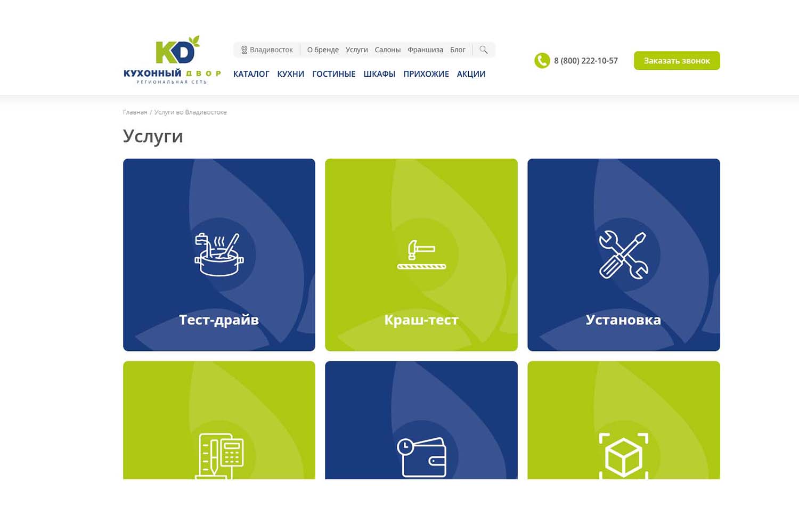Click the Главная breadcrumb link
Image resolution: width=799 pixels, height=532 pixels.
[135, 112]
